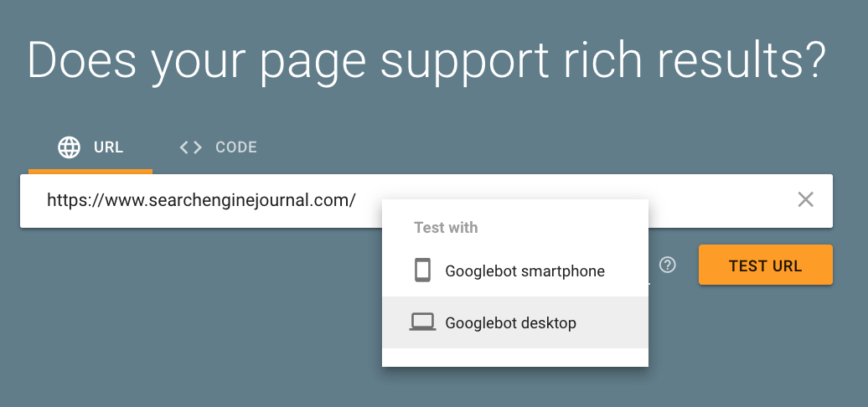868x407 pixels.
Task: Open the help question mark icon
Action: pos(667,265)
